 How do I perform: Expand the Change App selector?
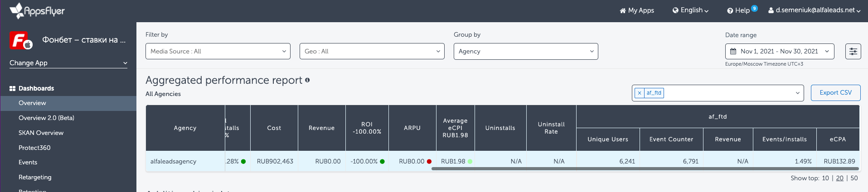(68, 63)
